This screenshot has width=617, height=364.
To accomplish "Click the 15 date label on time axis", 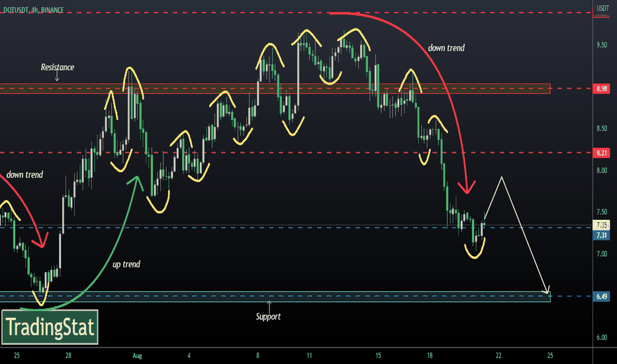I will [378, 355].
